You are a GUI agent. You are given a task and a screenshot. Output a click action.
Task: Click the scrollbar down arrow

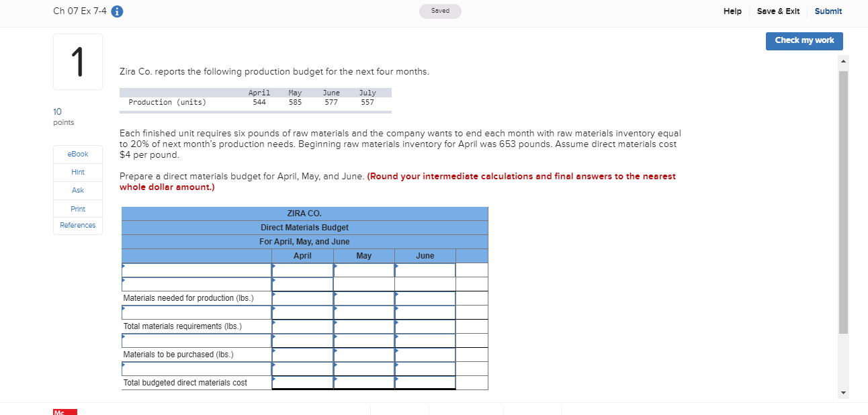(843, 392)
